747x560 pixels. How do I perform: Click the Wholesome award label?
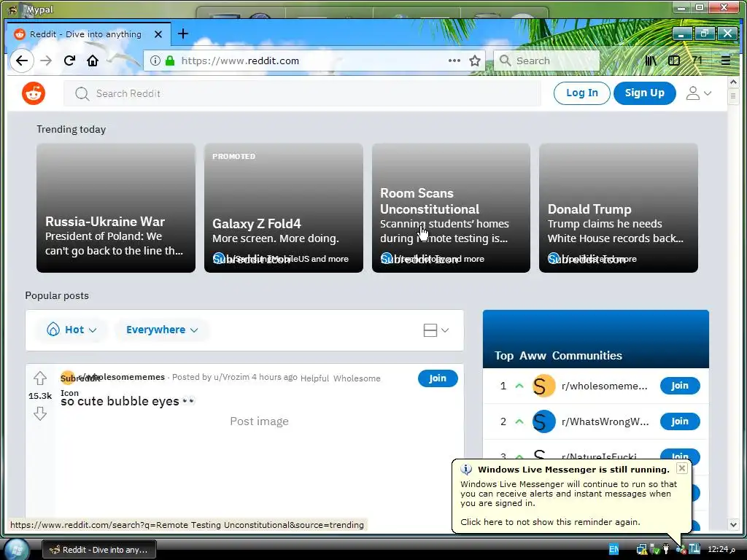coord(357,378)
